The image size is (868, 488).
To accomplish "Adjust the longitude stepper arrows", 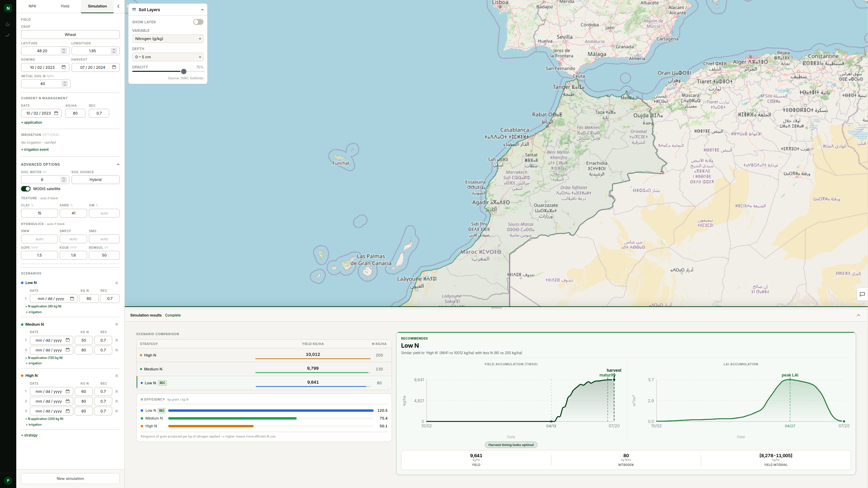I will pos(114,51).
